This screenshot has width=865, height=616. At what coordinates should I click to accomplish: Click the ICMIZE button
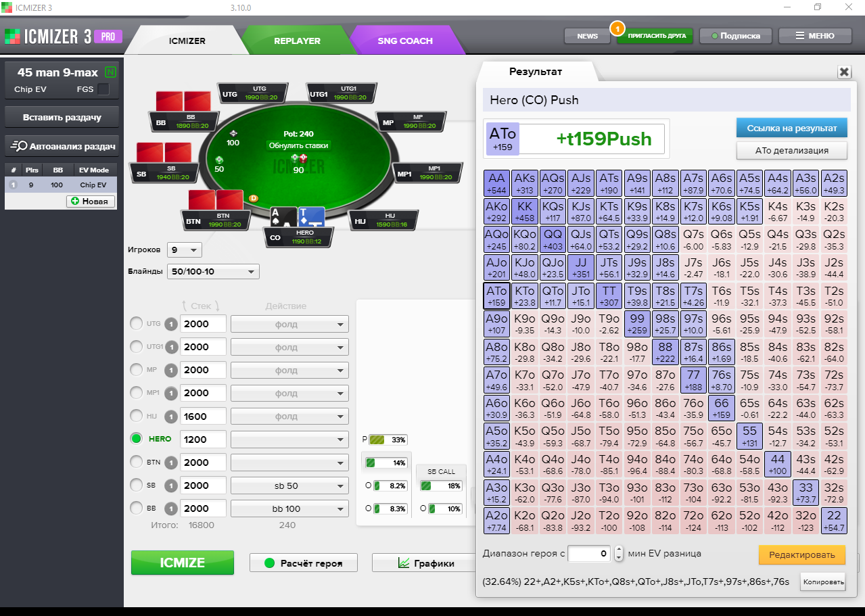pos(183,563)
